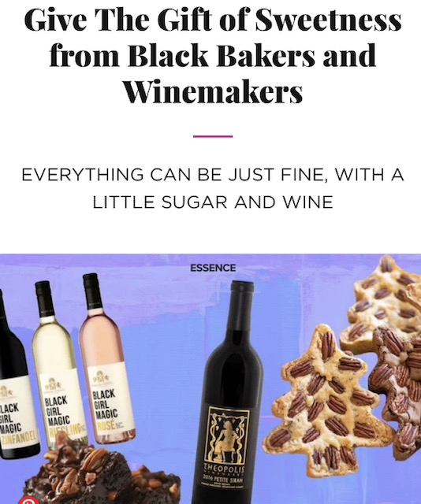Click the magenta divider line under headline
The width and height of the screenshot is (421, 504).
coord(213,136)
